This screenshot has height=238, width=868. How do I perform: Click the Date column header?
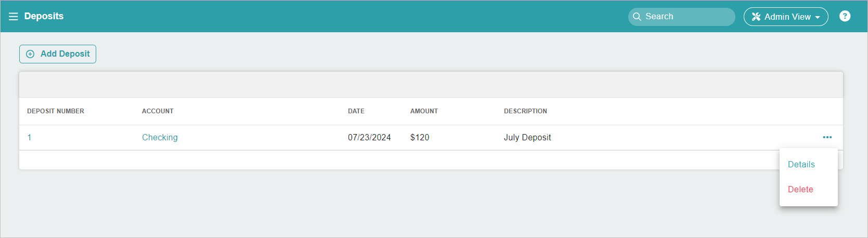tap(356, 111)
